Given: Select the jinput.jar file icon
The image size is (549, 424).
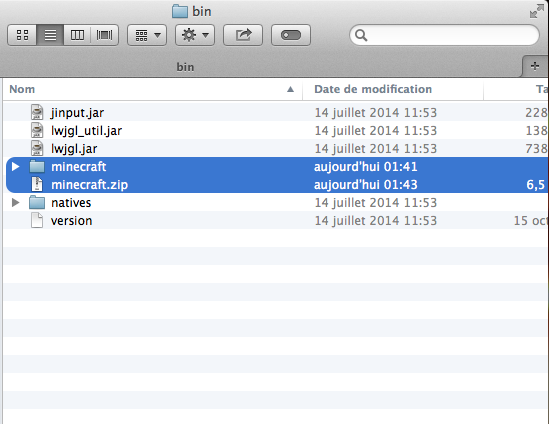Looking at the screenshot, I should 37,112.
